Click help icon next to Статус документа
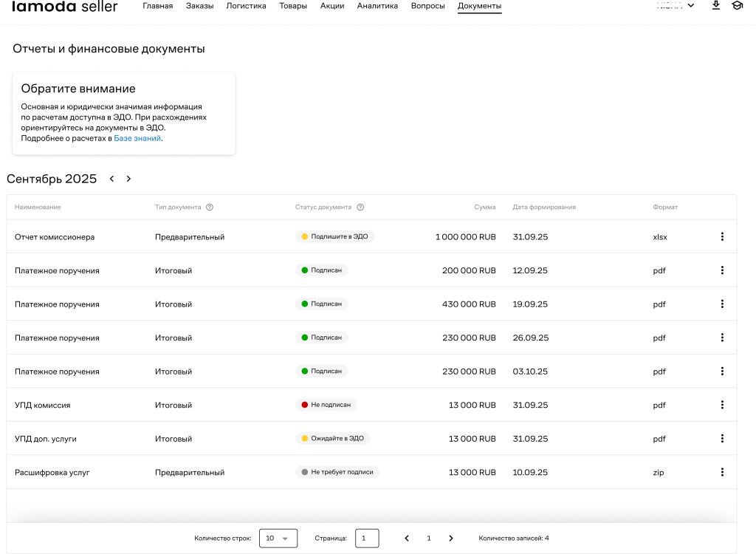Viewport: 756px width, 554px height. (360, 208)
